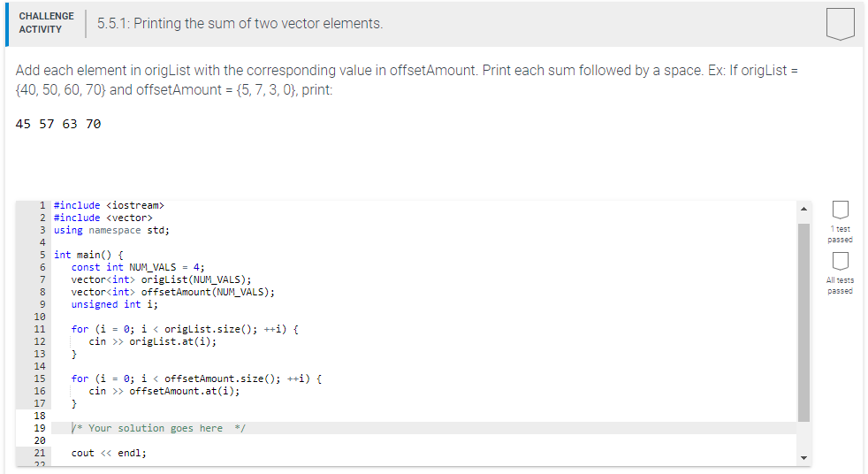Screen dimensions: 868x474
Task: Click the 'cin >> offsetAmount.at(i);' line
Action: (164, 391)
